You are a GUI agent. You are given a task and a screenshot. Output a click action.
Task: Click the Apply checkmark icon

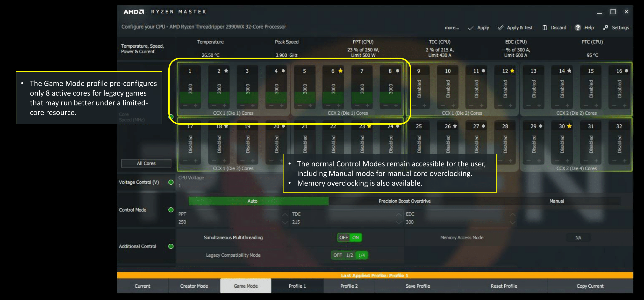(x=471, y=28)
